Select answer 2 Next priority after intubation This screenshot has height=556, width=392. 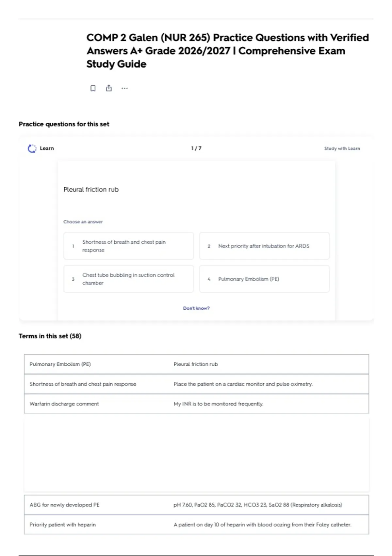click(x=264, y=246)
